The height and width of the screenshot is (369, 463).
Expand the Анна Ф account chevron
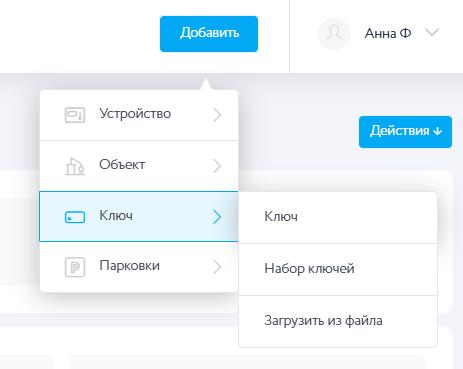(432, 32)
